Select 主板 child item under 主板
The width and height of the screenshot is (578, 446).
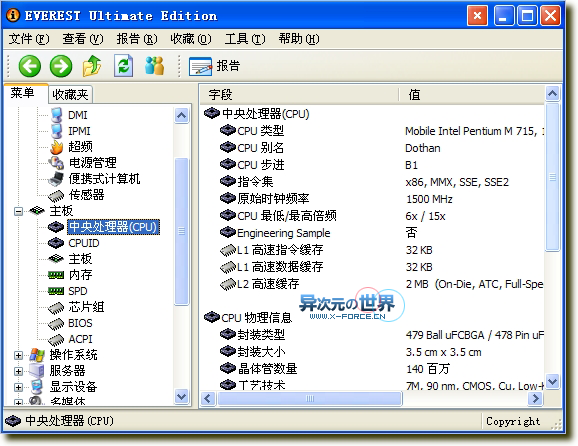tap(80, 259)
